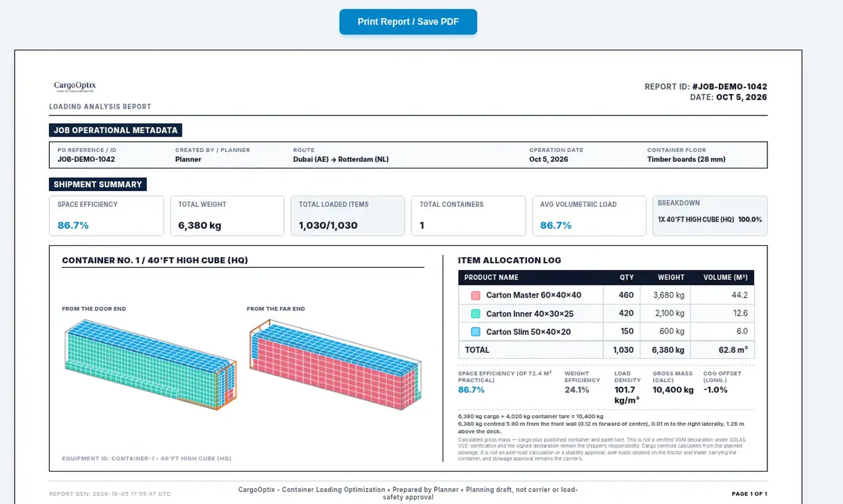
Task: Click the route "Dubai (AE) → Rotterdam (NL)"
Action: click(x=341, y=159)
